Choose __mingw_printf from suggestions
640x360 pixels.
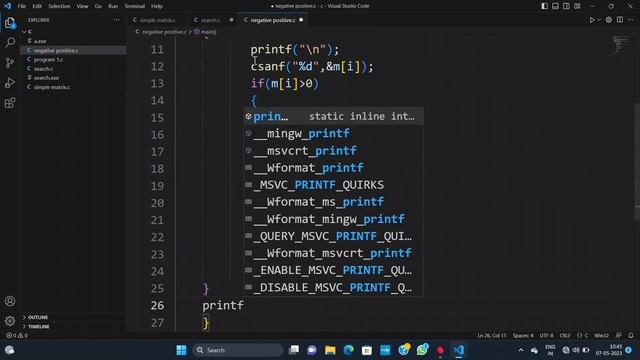333,133
